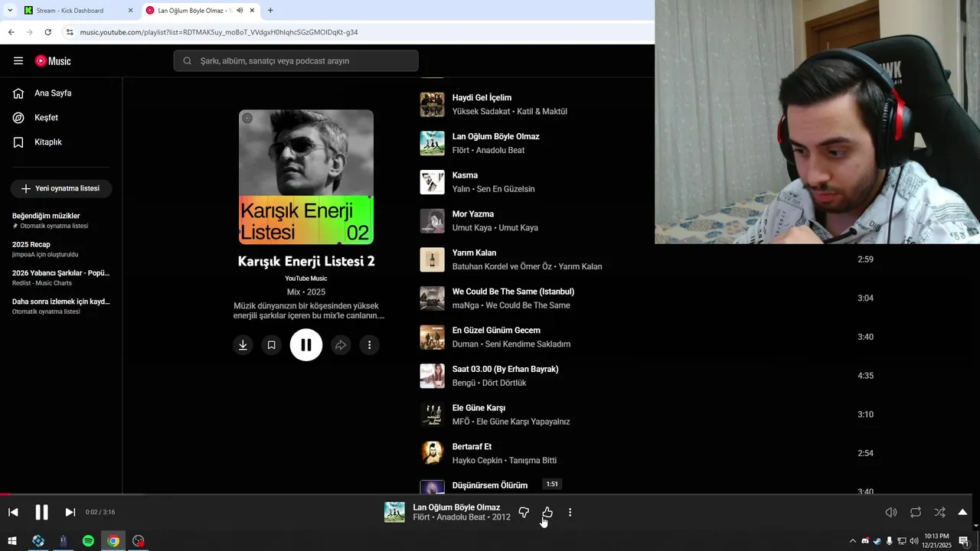
Task: Dislike the current song
Action: coord(524,513)
